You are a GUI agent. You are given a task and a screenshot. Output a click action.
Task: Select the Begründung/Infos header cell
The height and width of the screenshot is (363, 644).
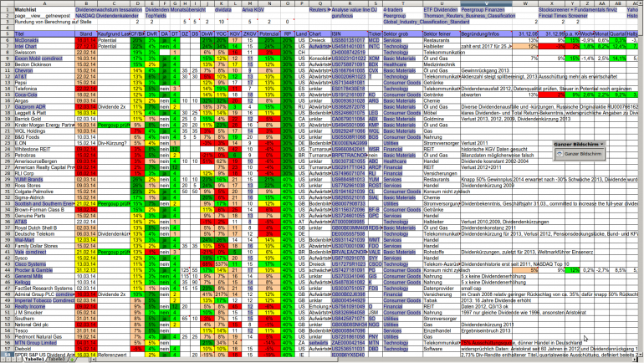point(486,34)
